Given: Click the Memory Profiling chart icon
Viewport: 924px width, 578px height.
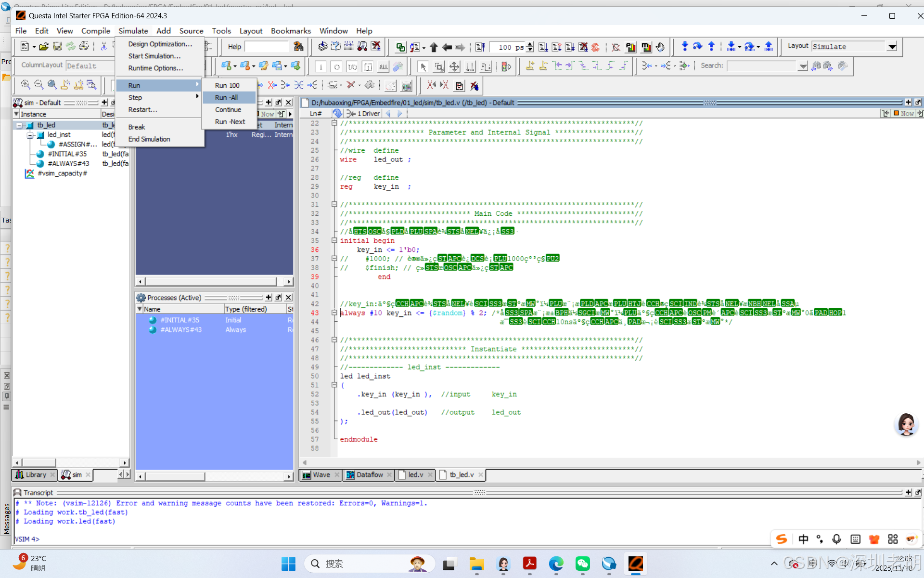Looking at the screenshot, I should (646, 47).
